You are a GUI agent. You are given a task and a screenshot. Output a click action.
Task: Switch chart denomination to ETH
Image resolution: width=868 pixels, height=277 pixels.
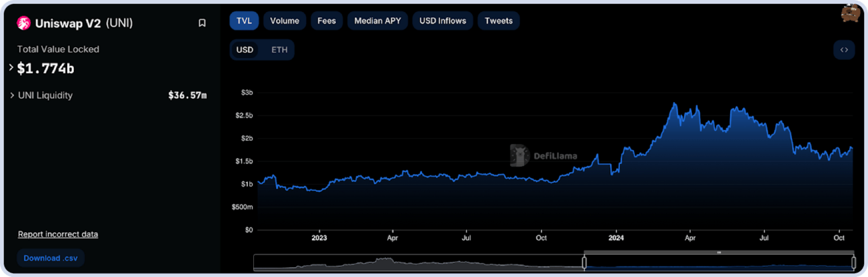279,50
